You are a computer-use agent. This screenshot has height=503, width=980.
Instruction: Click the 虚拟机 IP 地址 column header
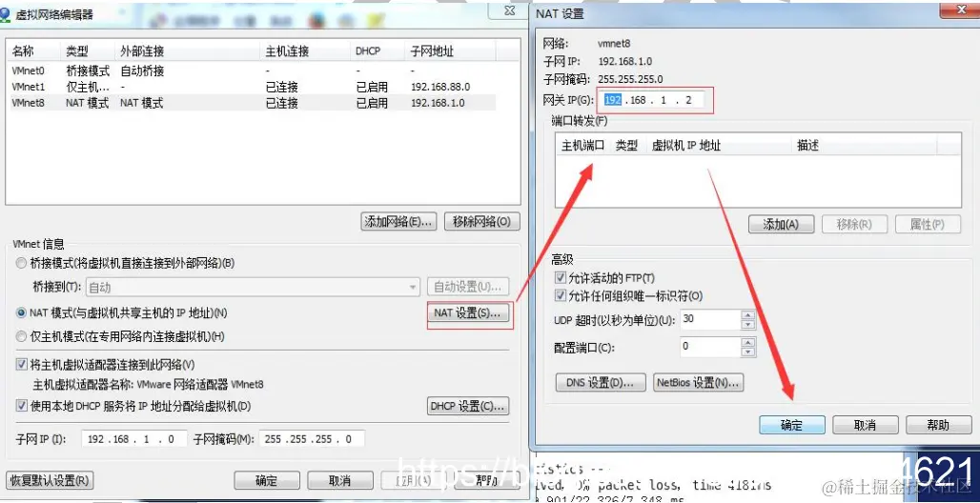coord(720,146)
